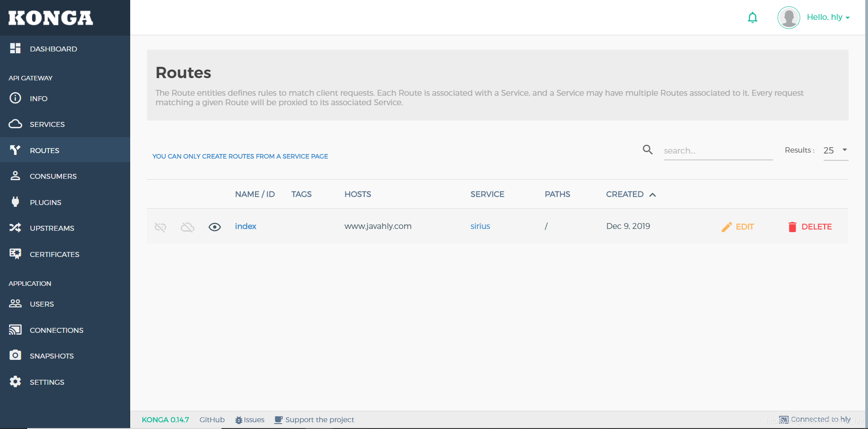Click DELETE label for index route
The height and width of the screenshot is (429, 868).
(x=816, y=227)
